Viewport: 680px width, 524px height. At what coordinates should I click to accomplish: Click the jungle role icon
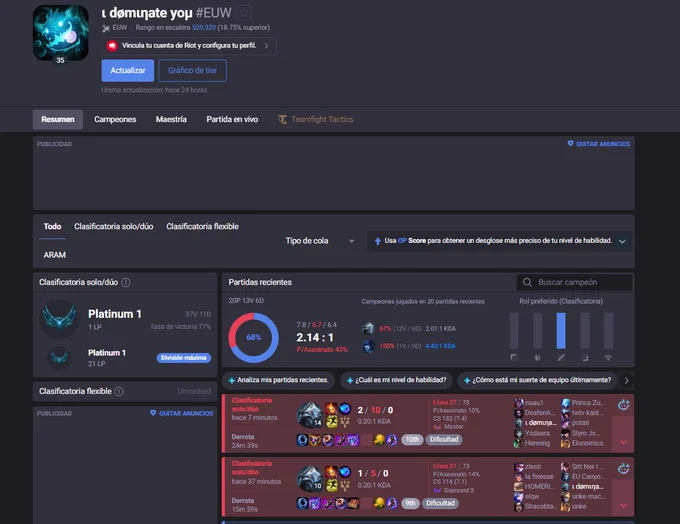(x=537, y=357)
